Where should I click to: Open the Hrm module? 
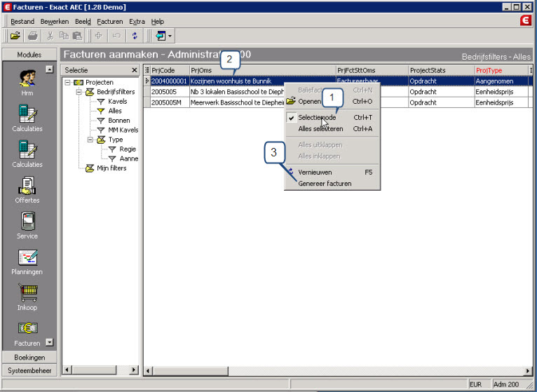pyautogui.click(x=27, y=83)
